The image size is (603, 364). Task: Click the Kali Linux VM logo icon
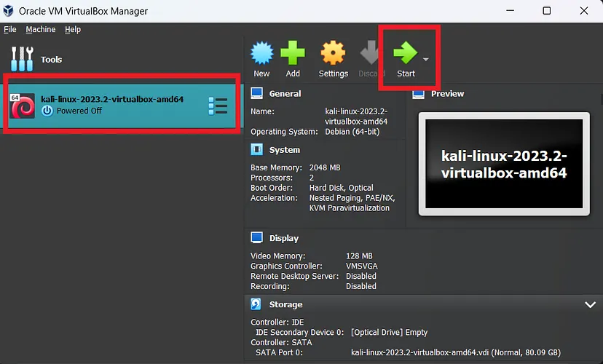click(23, 106)
